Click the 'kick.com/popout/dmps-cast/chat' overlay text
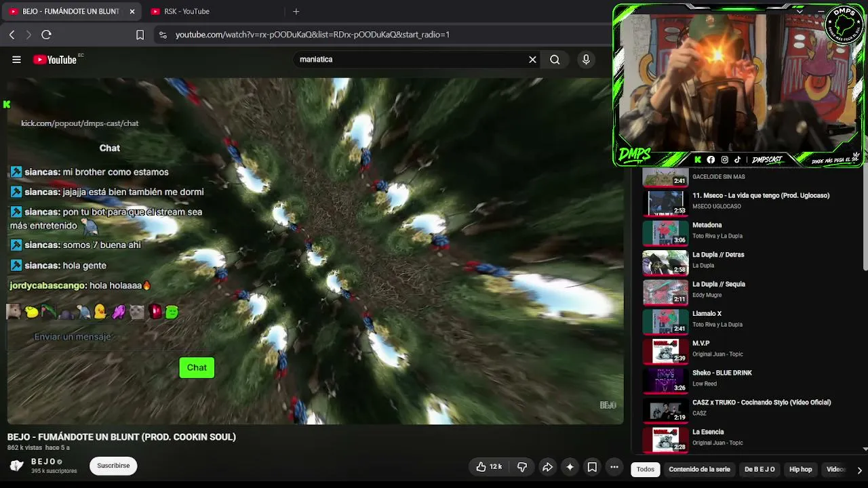Image resolution: width=868 pixels, height=488 pixels. (x=79, y=123)
